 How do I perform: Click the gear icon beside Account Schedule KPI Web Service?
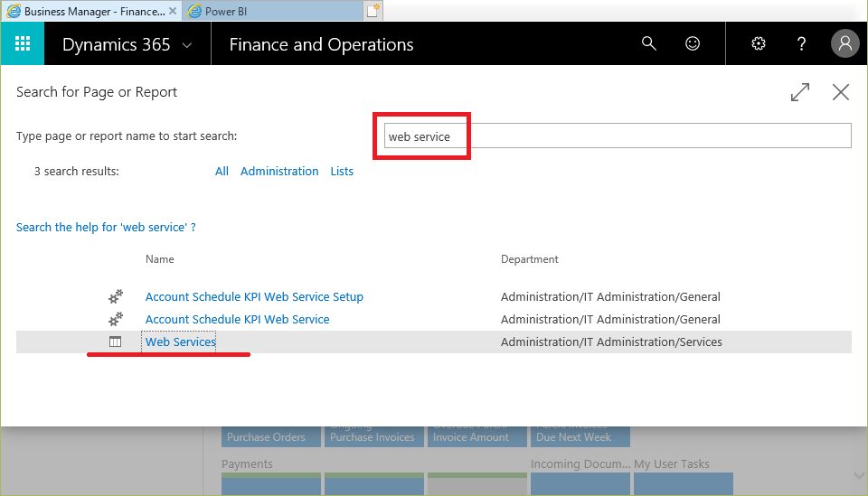coord(115,319)
